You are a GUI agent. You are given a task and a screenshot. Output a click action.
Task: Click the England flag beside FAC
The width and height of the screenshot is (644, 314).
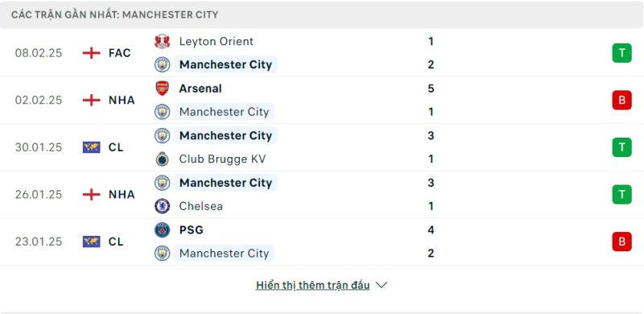pos(91,53)
